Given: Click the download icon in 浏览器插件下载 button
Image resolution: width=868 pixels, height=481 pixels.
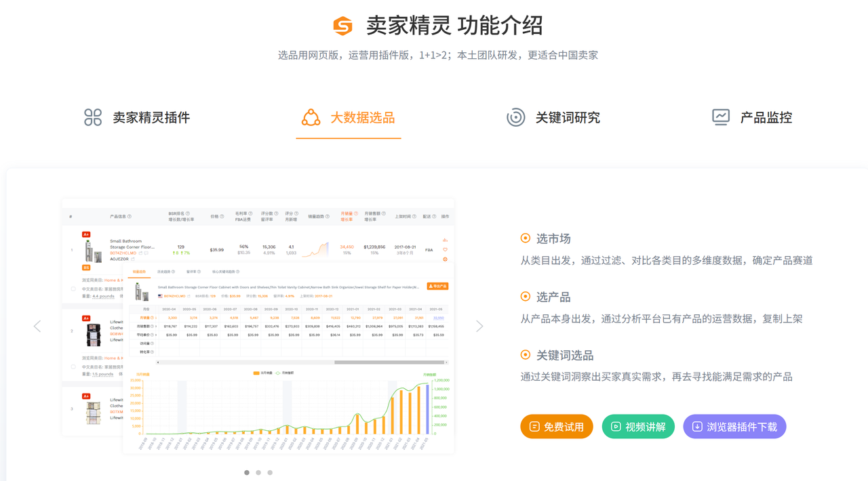Looking at the screenshot, I should point(696,427).
